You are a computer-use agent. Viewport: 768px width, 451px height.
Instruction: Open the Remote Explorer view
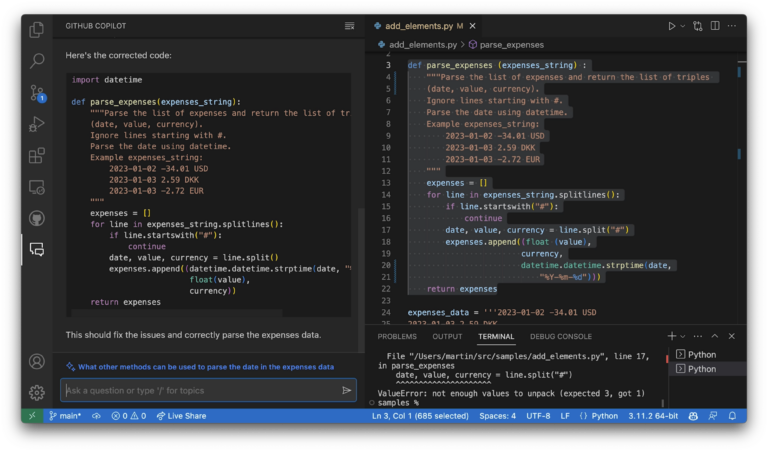coord(37,187)
